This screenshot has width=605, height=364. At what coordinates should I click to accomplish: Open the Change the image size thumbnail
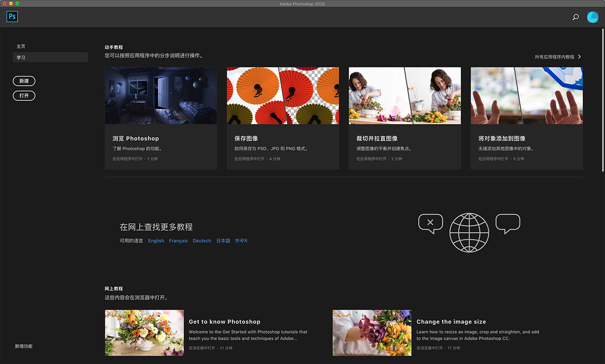(x=372, y=333)
